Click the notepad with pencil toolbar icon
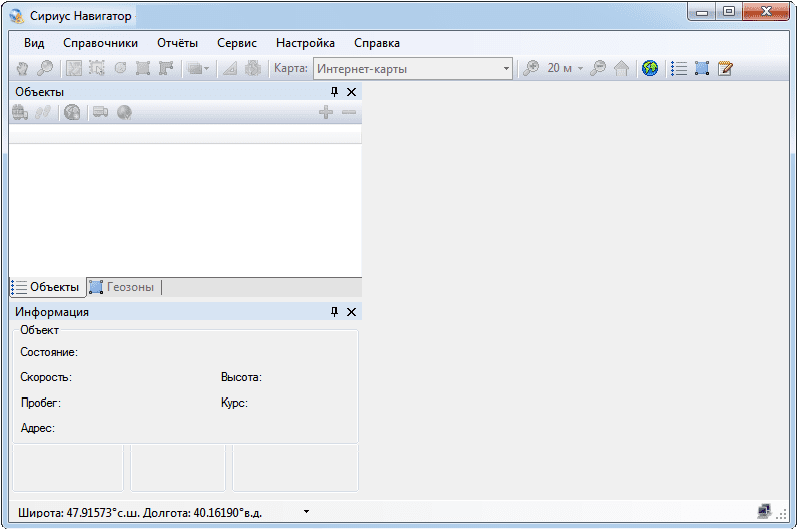The width and height of the screenshot is (798, 529). (x=726, y=69)
